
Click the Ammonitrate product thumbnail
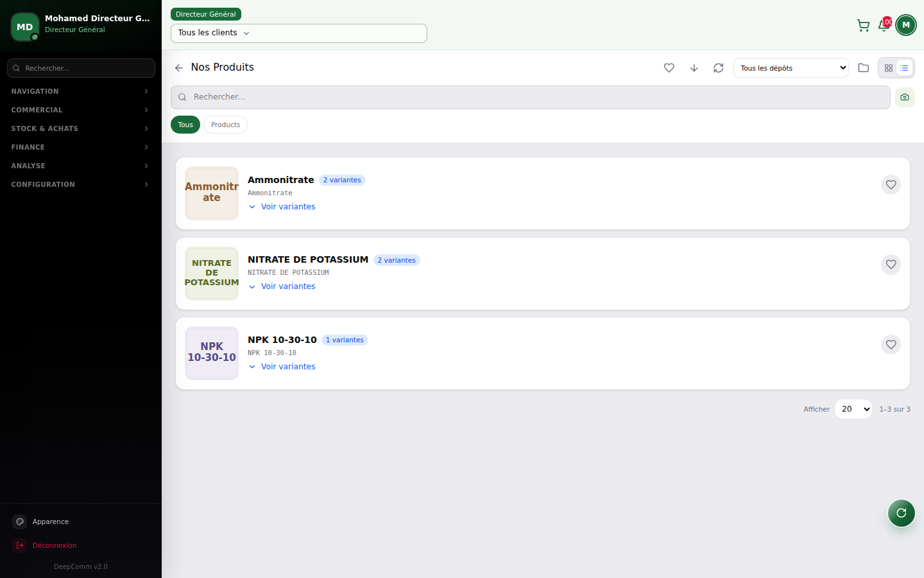pos(212,193)
